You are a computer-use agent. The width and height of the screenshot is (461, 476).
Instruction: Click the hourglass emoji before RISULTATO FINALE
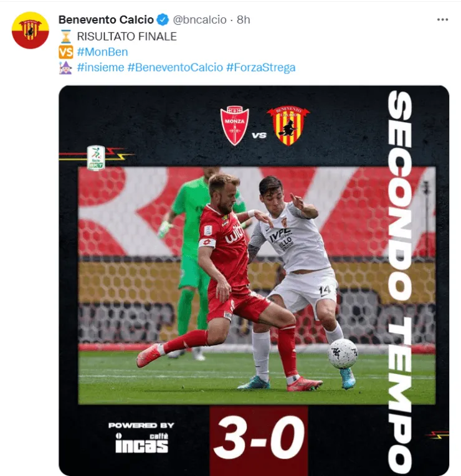point(65,36)
